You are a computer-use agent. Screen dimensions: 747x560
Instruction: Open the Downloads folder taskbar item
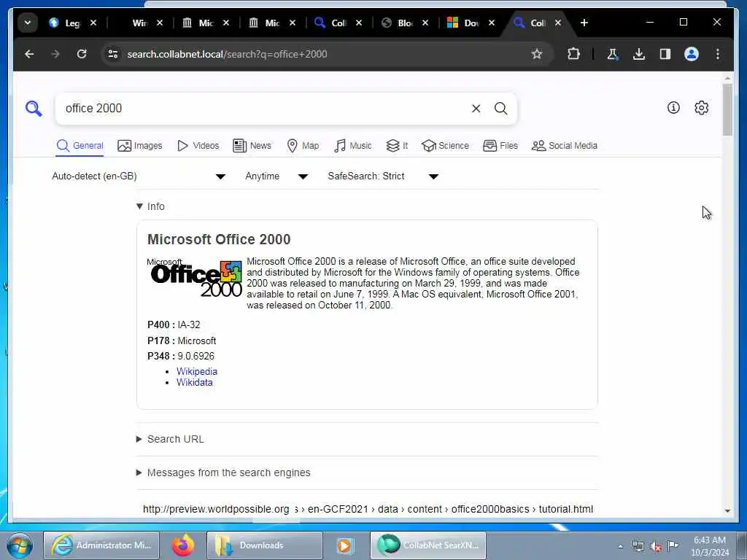(264, 545)
